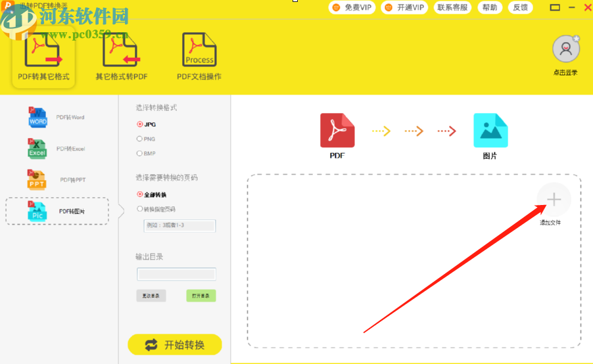The width and height of the screenshot is (593, 364).
Task: Click PDF转PPT label text
Action: [x=73, y=180]
